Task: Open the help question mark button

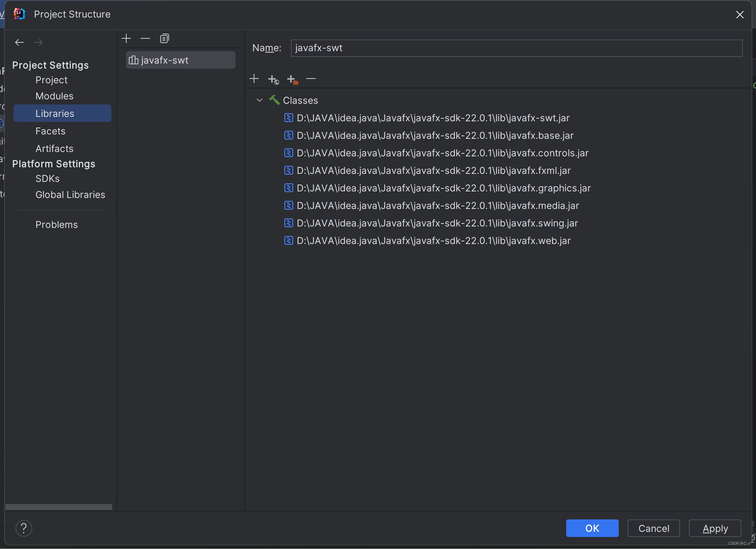Action: [24, 528]
